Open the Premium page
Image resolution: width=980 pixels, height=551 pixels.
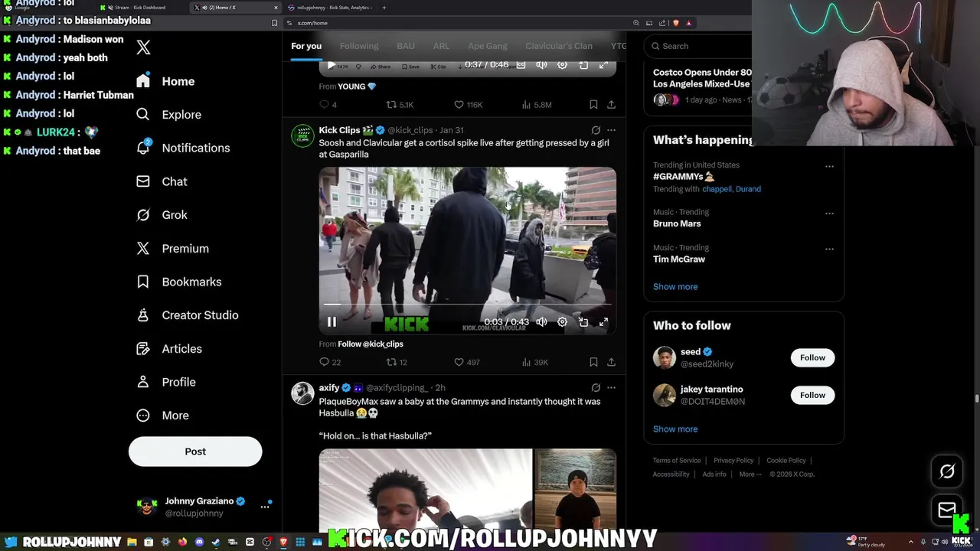pyautogui.click(x=172, y=249)
